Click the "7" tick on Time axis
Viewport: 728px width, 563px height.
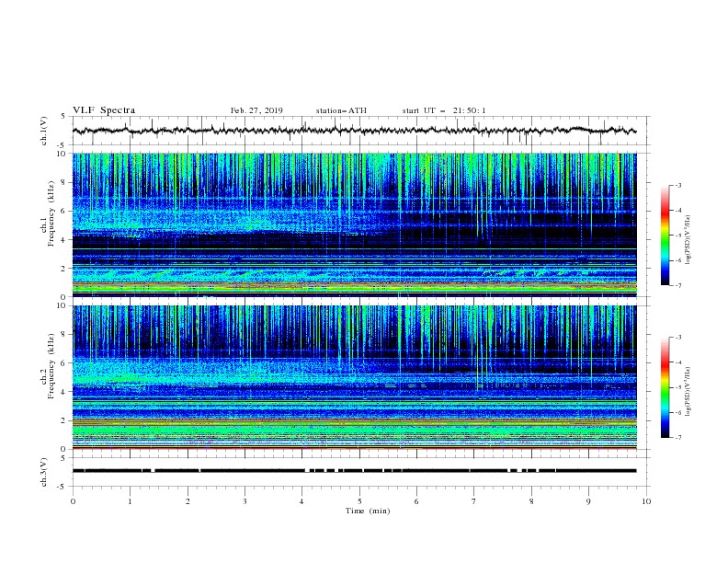point(474,501)
